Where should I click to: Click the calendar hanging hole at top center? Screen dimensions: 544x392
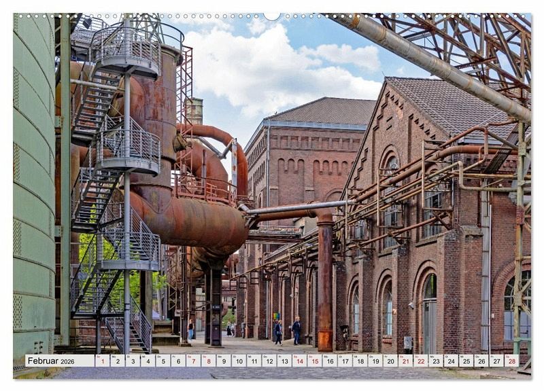point(272,16)
